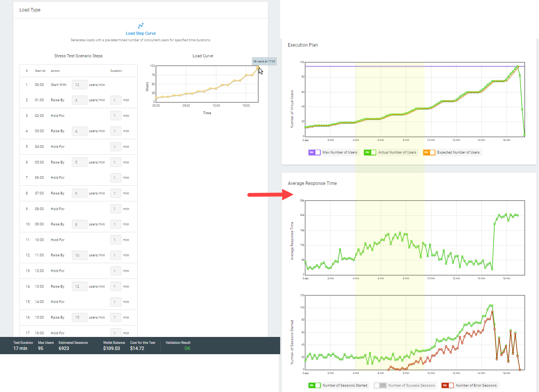This screenshot has width=539, height=392.
Task: Click the Start With users/min field
Action: coord(80,85)
